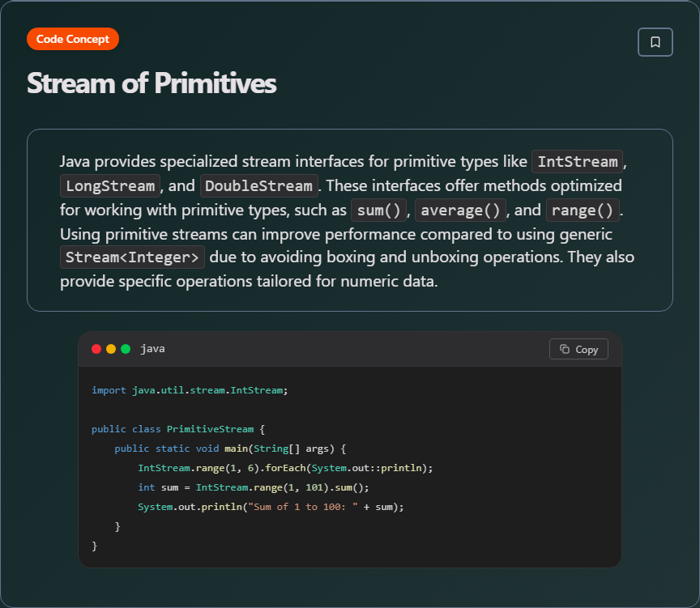700x608 pixels.
Task: Click the int sum = IntStream.range line
Action: coord(254,487)
